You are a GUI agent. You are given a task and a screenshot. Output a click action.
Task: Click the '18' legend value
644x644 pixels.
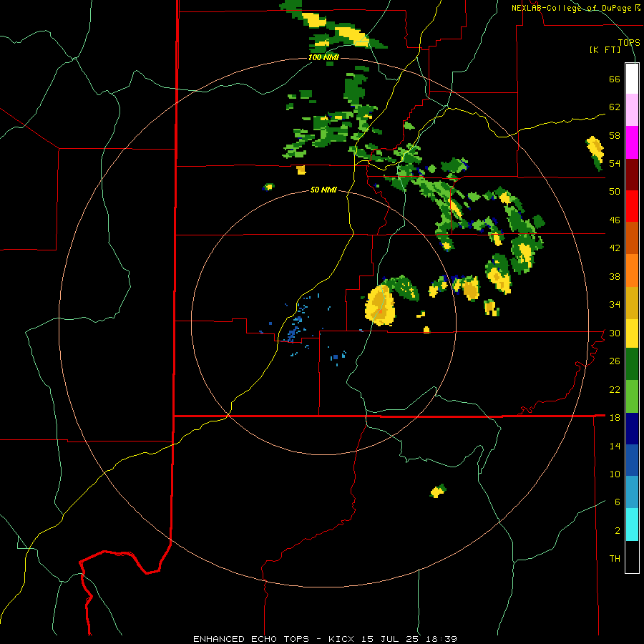(615, 418)
